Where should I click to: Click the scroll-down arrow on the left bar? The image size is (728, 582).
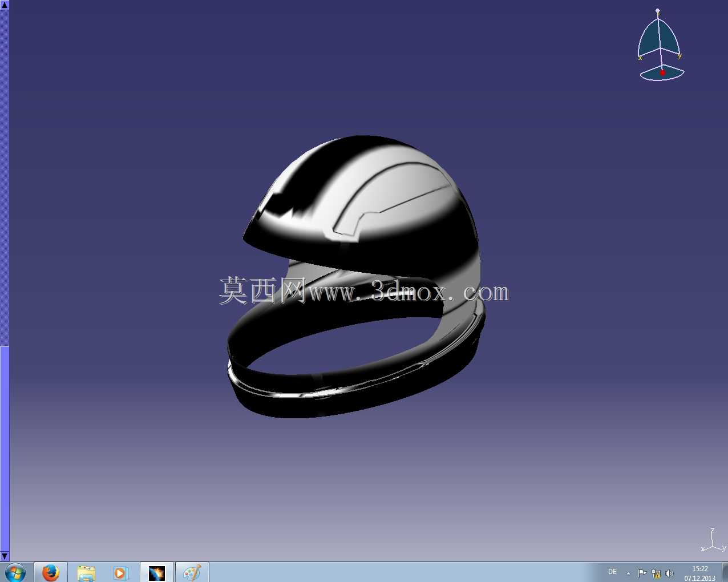tap(5, 556)
